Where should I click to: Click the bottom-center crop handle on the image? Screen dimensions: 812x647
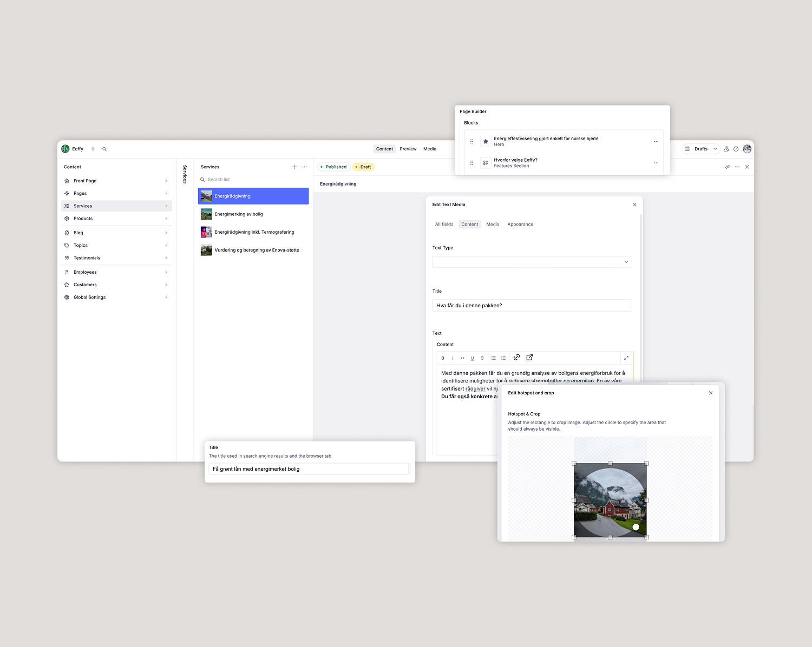610,537
